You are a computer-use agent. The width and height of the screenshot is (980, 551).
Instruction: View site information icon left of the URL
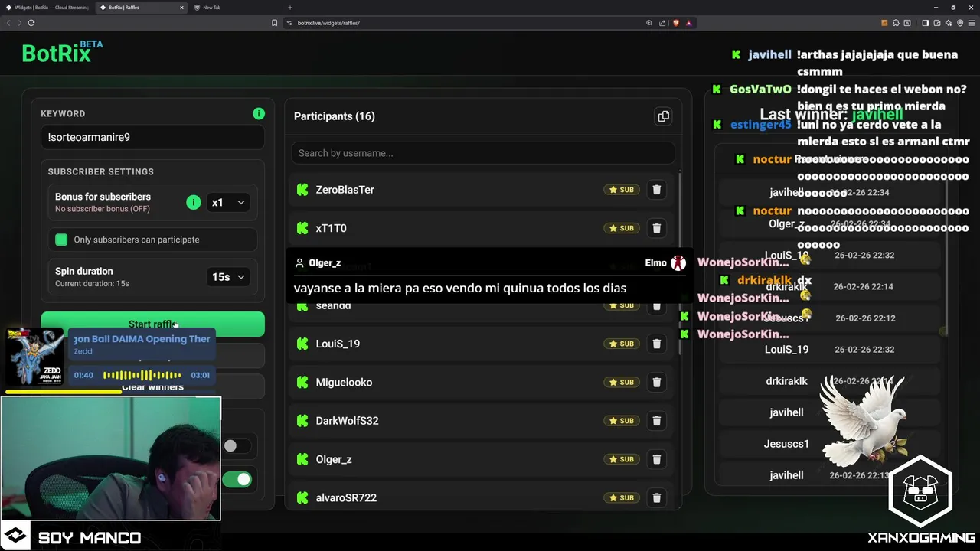(x=289, y=23)
